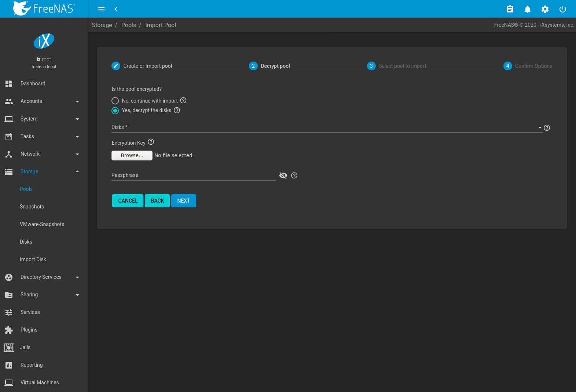Open the Disks dropdown
576x392 pixels.
[x=326, y=127]
